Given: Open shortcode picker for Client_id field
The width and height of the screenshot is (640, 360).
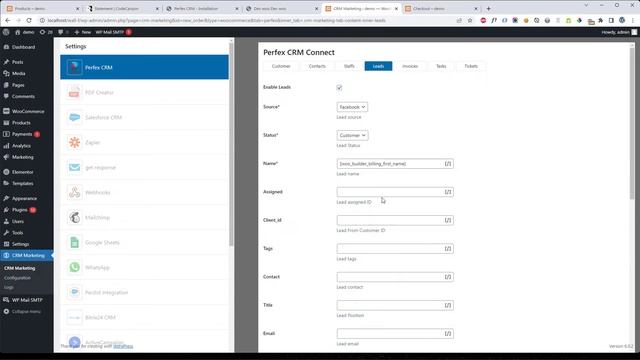Looking at the screenshot, I should click(448, 220).
